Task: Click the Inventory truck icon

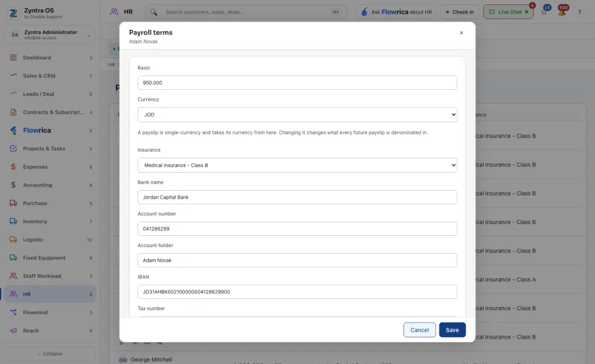Action: [x=13, y=221]
